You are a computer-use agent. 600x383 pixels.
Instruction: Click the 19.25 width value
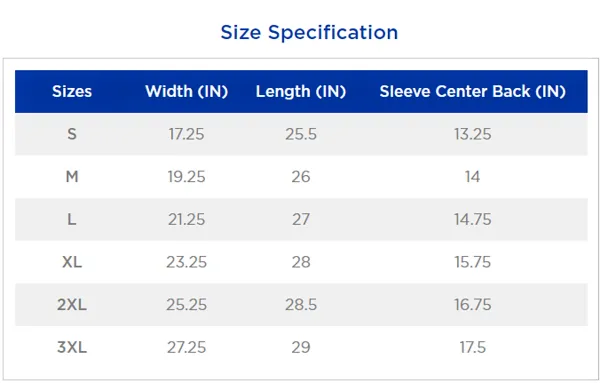(x=186, y=177)
